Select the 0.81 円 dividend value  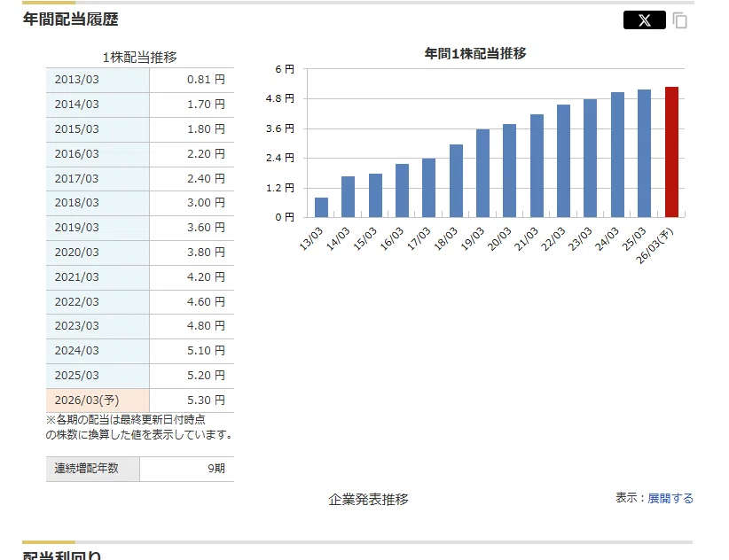(206, 80)
